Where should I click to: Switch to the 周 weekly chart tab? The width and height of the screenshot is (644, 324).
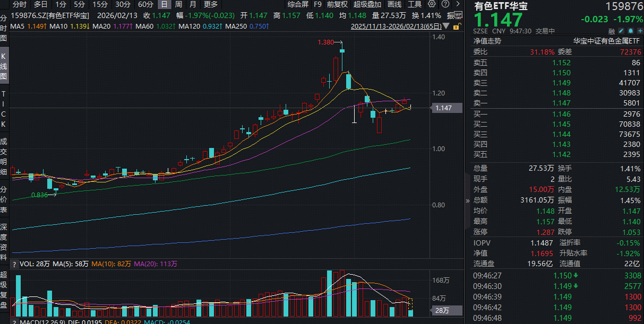coord(179,4)
